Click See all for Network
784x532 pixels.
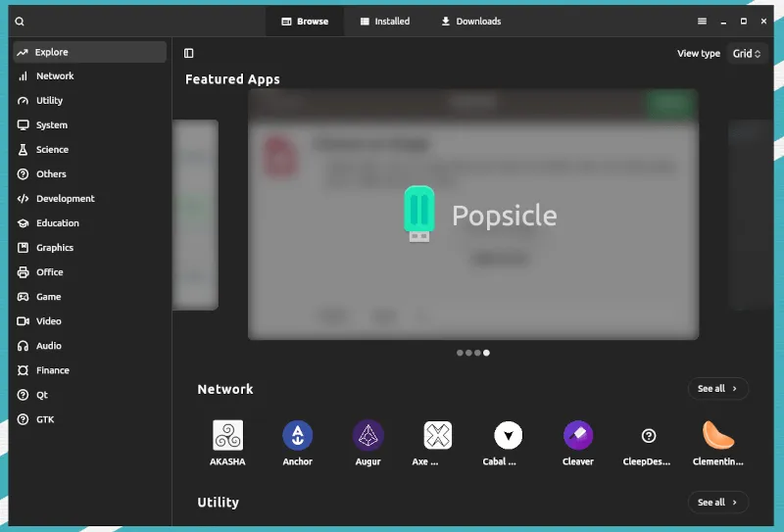coord(718,389)
